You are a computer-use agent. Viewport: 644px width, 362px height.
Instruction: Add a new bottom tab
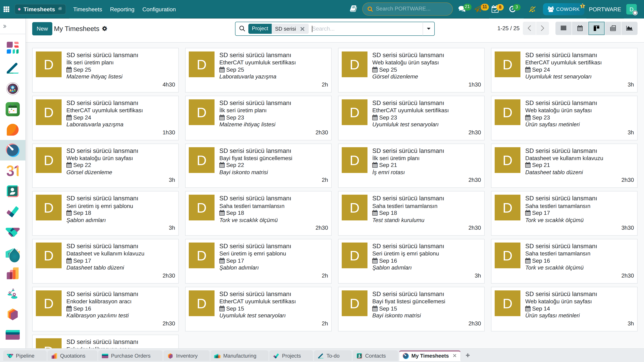tap(468, 355)
